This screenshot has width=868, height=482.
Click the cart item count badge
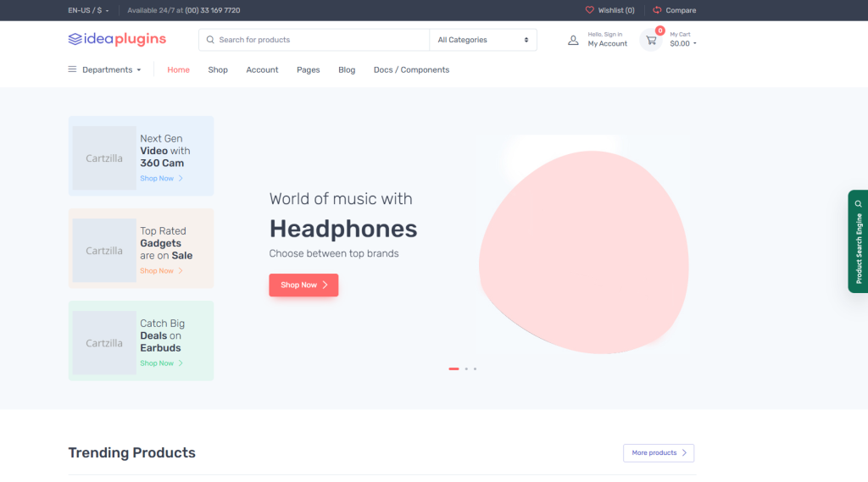click(659, 30)
